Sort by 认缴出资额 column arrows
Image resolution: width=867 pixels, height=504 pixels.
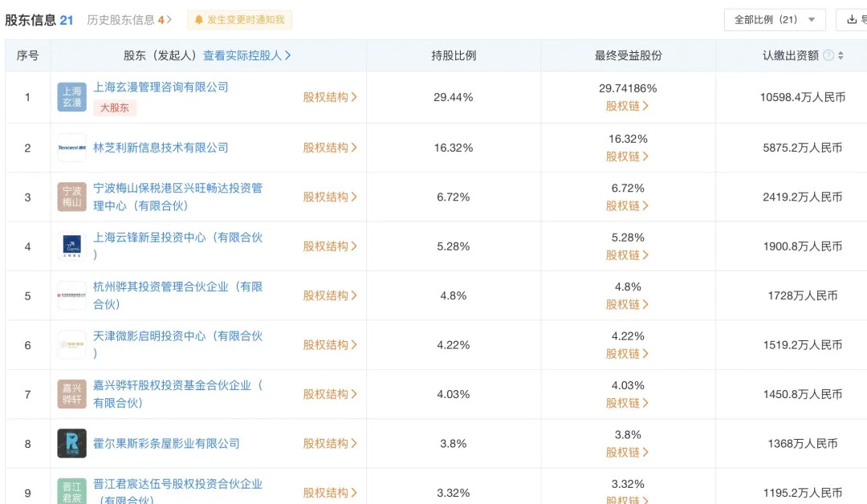coord(841,55)
